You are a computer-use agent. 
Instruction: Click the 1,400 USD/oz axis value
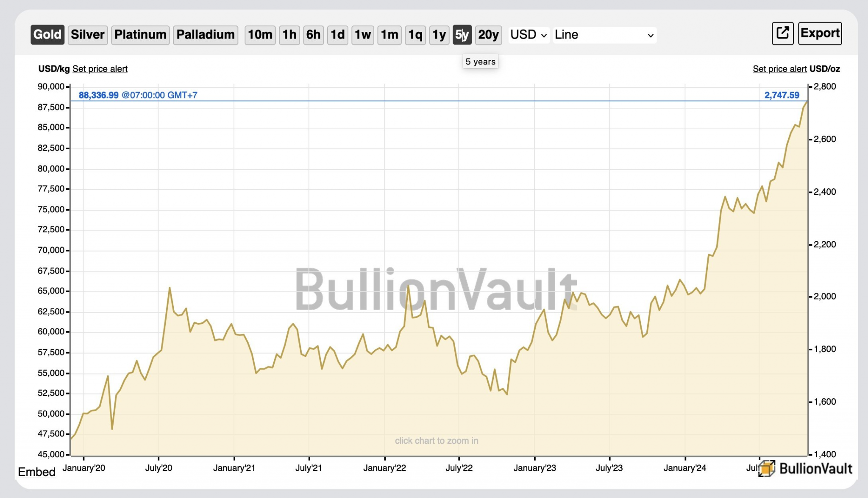click(x=825, y=454)
